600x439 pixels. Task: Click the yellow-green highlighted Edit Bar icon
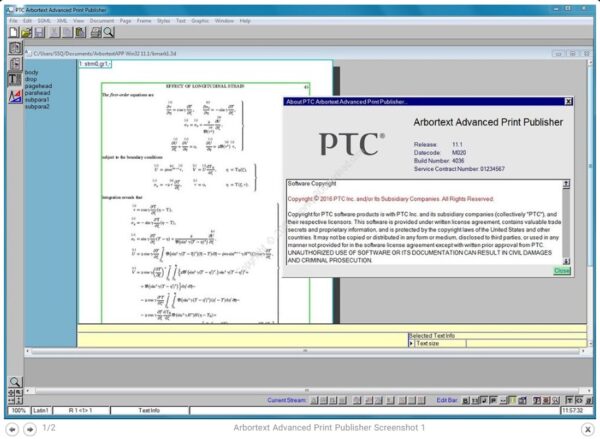(x=513, y=400)
